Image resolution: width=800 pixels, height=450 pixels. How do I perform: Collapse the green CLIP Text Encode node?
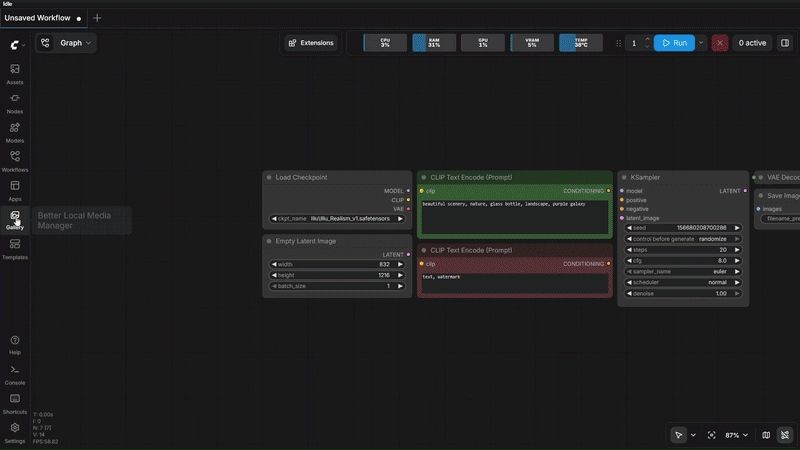click(423, 178)
